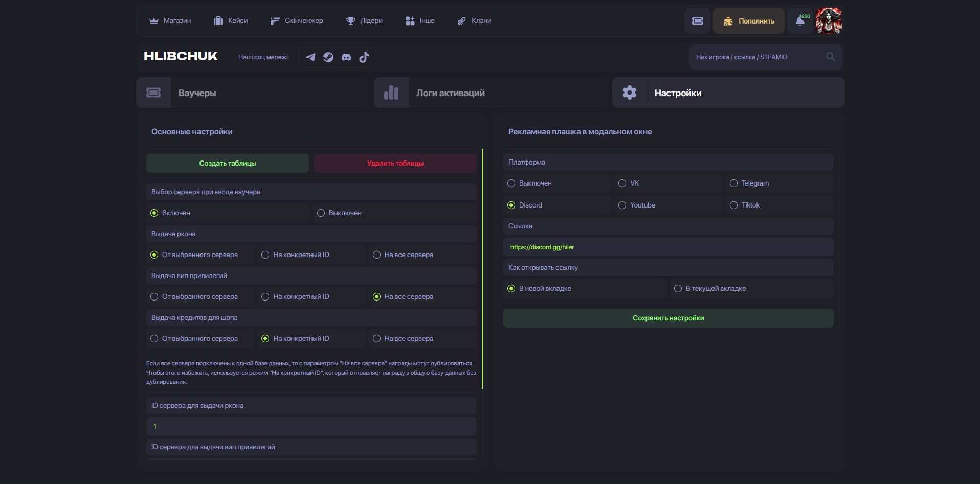Open the TikTok social link icon

(x=364, y=57)
